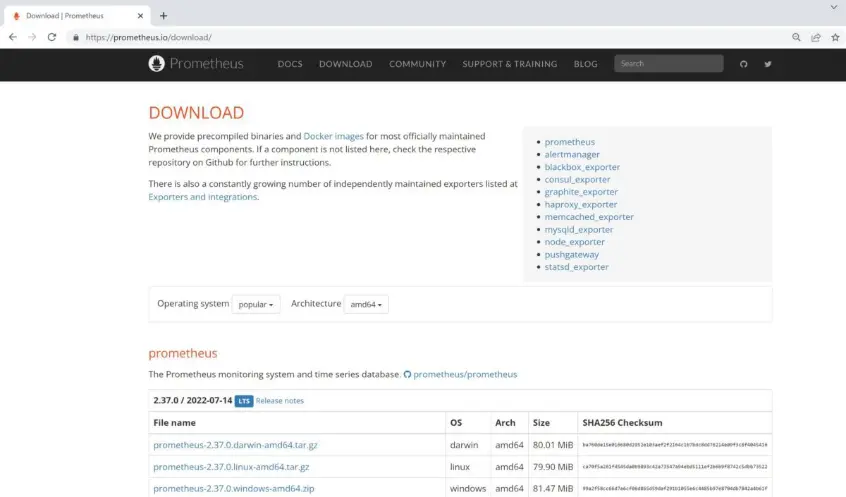Jump to memcached_exporter section link
846x497 pixels.
[589, 217]
